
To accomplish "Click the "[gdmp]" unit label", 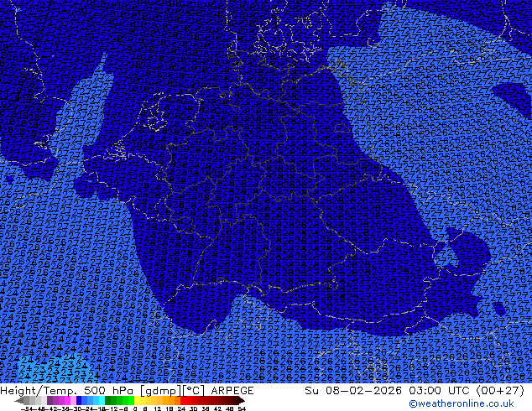I will click(x=161, y=391).
